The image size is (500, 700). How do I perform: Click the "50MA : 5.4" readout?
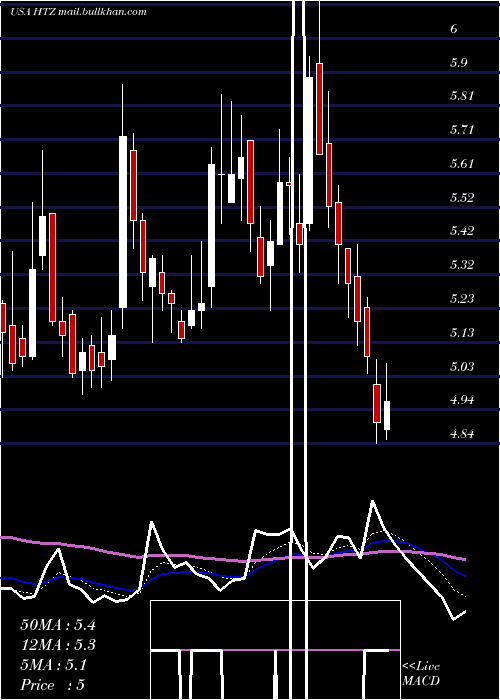58,625
